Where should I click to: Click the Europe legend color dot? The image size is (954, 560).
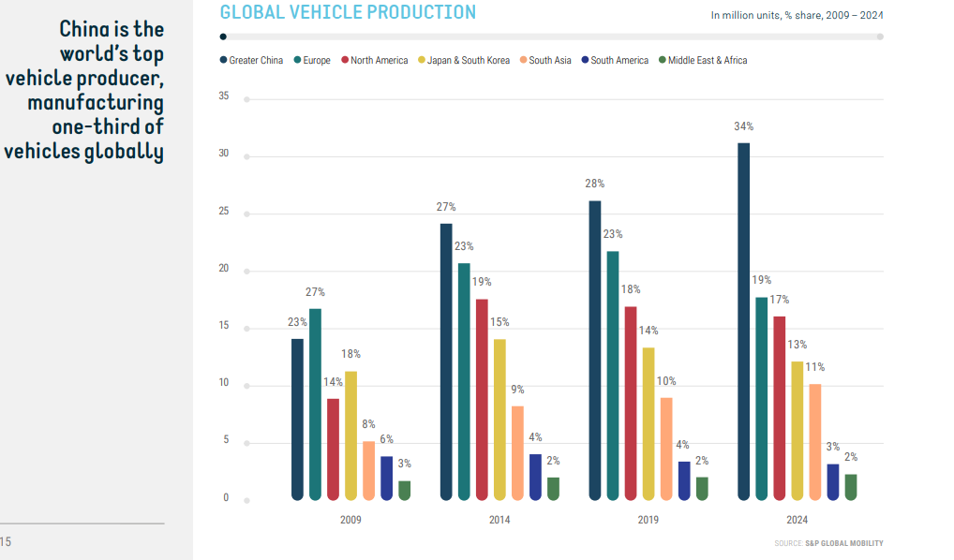click(x=296, y=61)
